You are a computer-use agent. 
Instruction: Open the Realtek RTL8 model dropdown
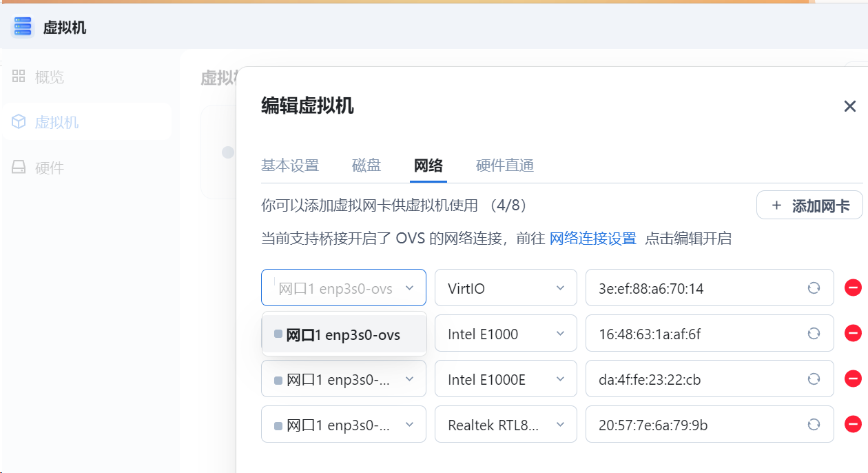505,425
